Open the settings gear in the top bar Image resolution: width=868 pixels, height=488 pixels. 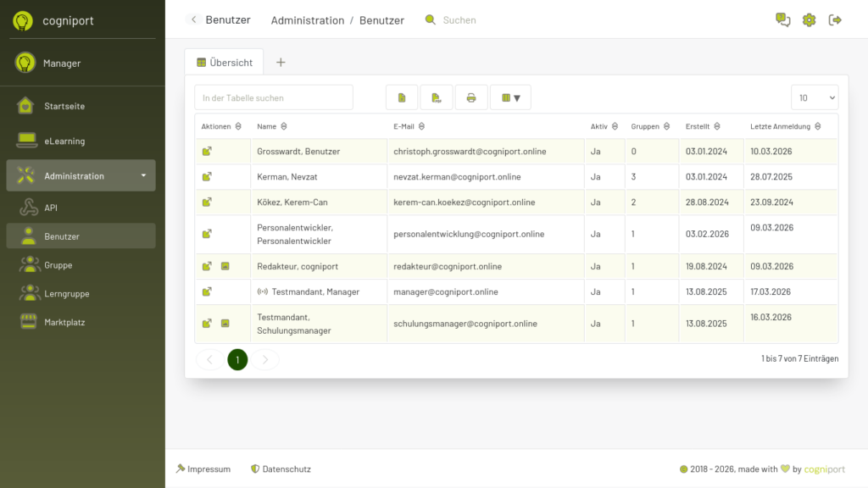pos(808,19)
